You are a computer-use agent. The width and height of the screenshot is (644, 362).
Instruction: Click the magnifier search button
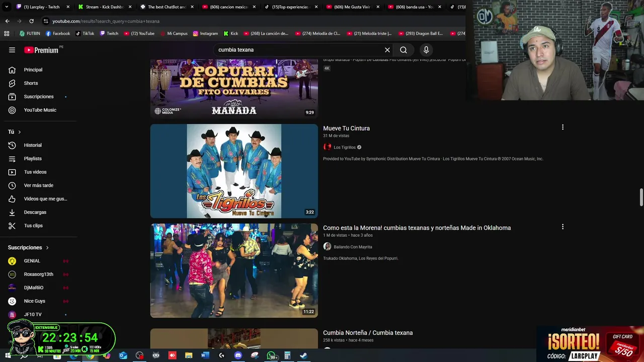click(404, 50)
